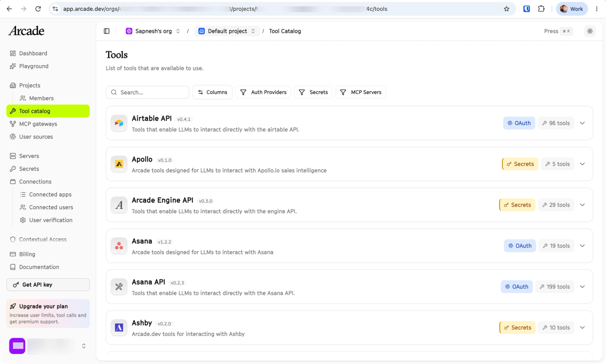Screen dimensions: 606x364
Task: Expand the Apollo row chevron
Action: pos(582,164)
